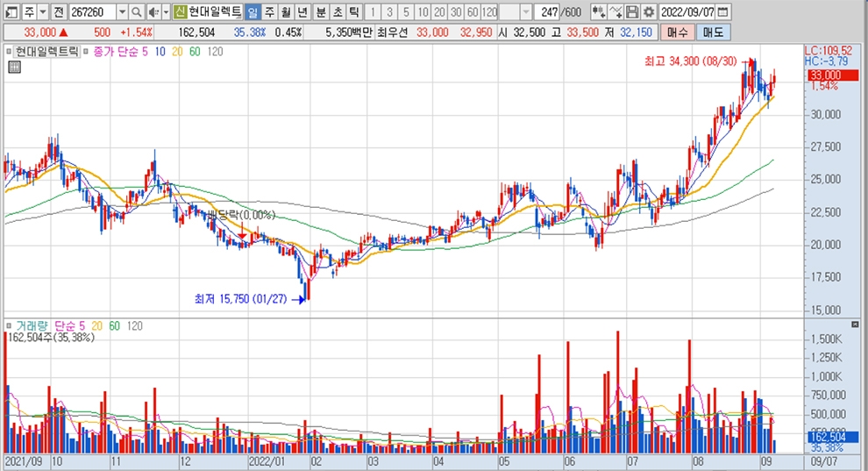Toggle the square marker before 종가 단순
Viewport: 868px width, 471px height.
point(86,52)
